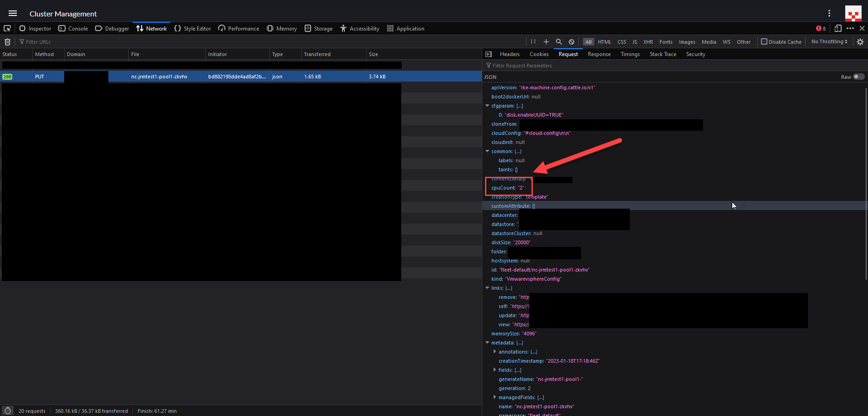This screenshot has height=416, width=868.
Task: Open the No Throttling dropdown
Action: 829,41
